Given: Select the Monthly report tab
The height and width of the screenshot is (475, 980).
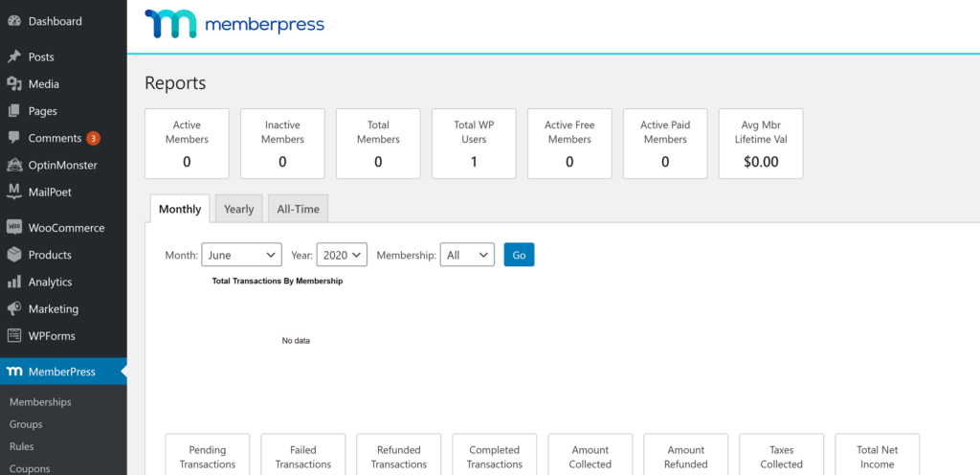Looking at the screenshot, I should (x=180, y=209).
